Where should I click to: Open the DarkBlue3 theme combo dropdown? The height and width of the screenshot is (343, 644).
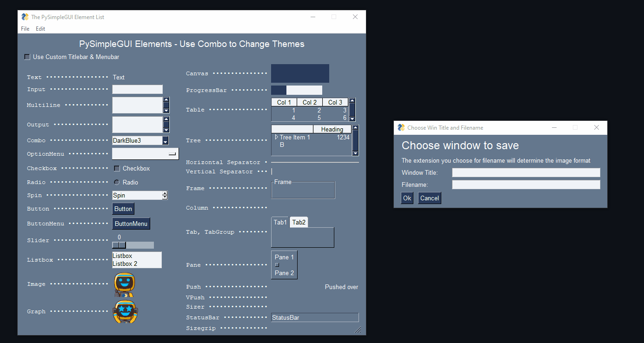tap(165, 140)
